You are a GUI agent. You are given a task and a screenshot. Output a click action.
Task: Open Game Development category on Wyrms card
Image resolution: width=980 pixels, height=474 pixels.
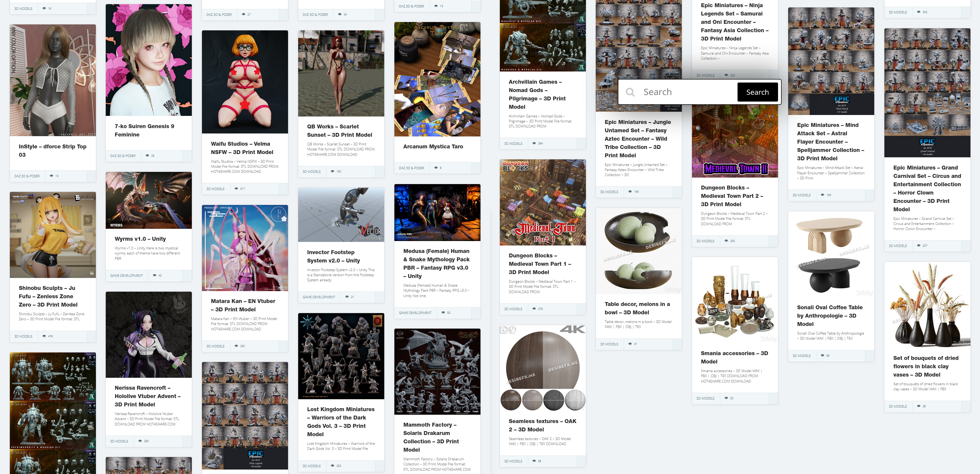pyautogui.click(x=126, y=275)
